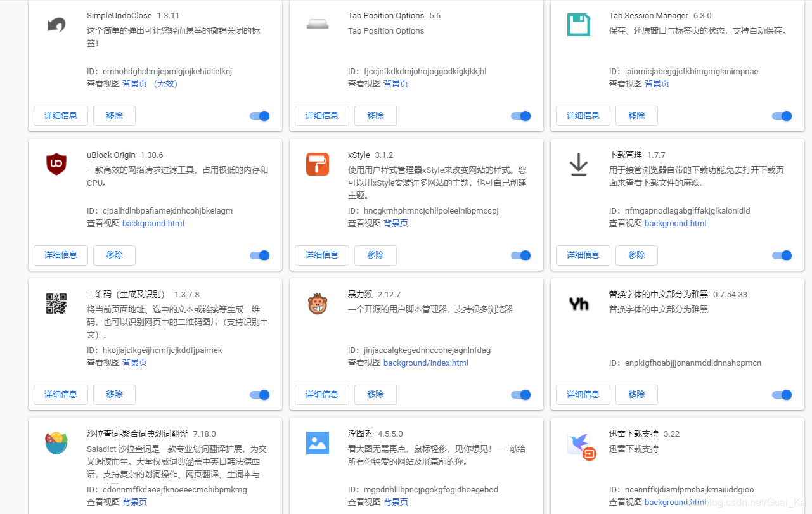
Task: Click 移除 on 暴力猴 card
Action: tap(375, 395)
